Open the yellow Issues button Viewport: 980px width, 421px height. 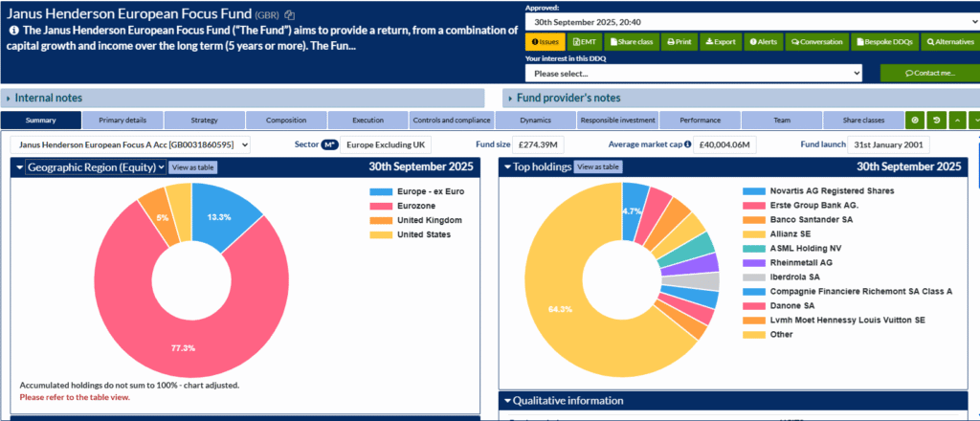point(546,42)
